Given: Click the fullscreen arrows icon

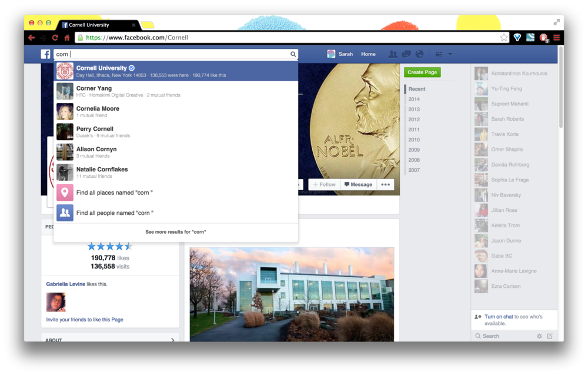Looking at the screenshot, I should (556, 23).
